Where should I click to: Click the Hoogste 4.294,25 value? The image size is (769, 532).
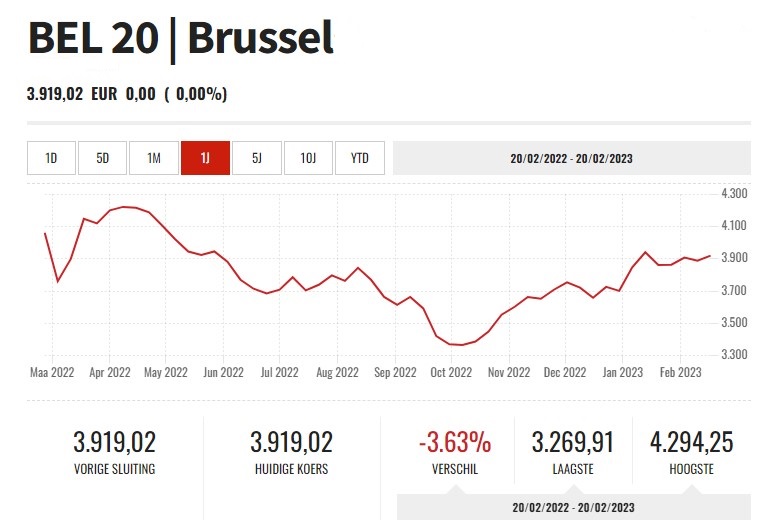(x=692, y=442)
